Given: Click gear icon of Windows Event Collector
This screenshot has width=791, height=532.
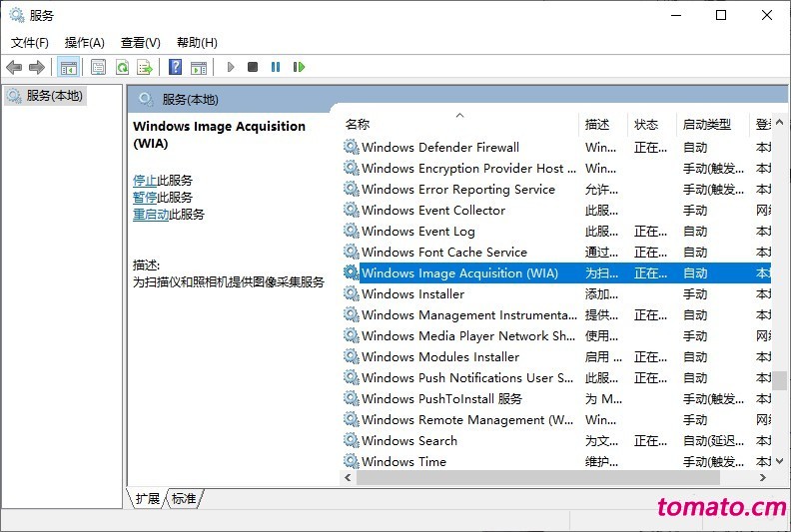Looking at the screenshot, I should point(352,210).
